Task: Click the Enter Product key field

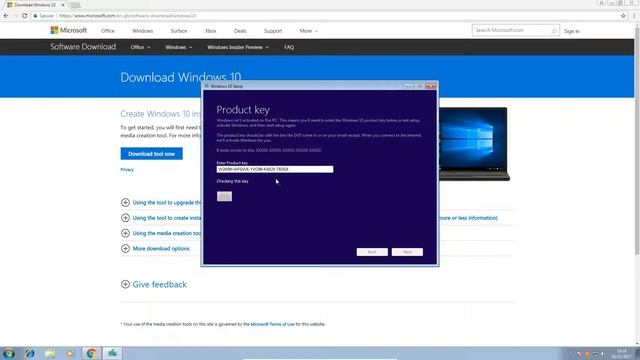Action: point(275,169)
